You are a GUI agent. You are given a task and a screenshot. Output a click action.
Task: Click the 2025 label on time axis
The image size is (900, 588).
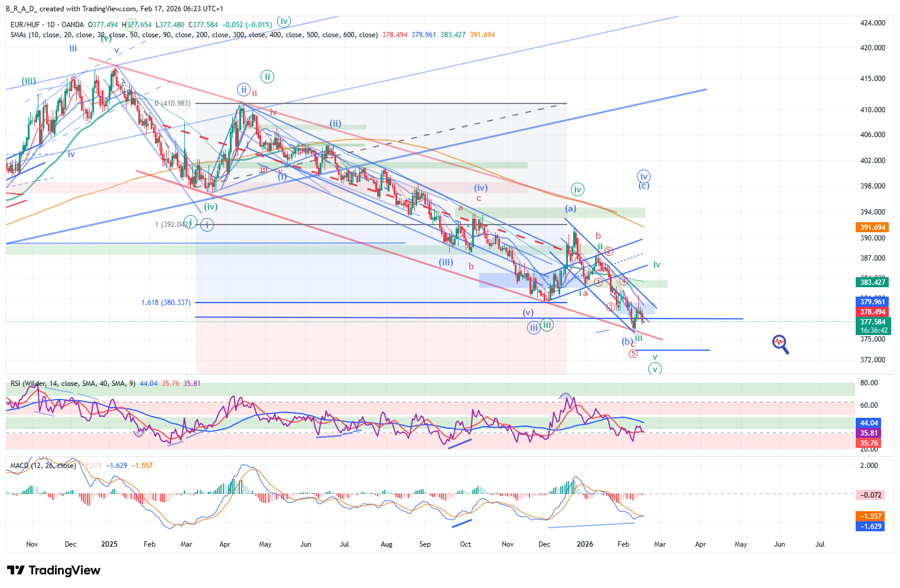point(109,544)
